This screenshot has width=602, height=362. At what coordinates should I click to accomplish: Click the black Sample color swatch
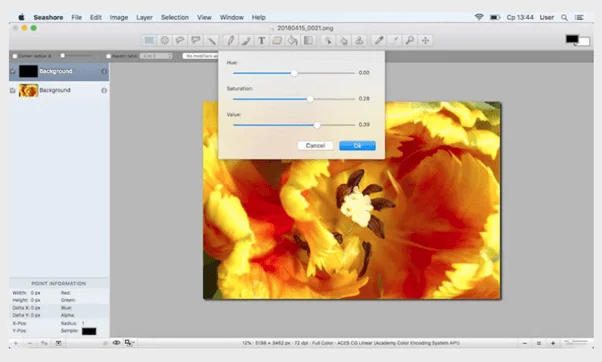point(89,331)
